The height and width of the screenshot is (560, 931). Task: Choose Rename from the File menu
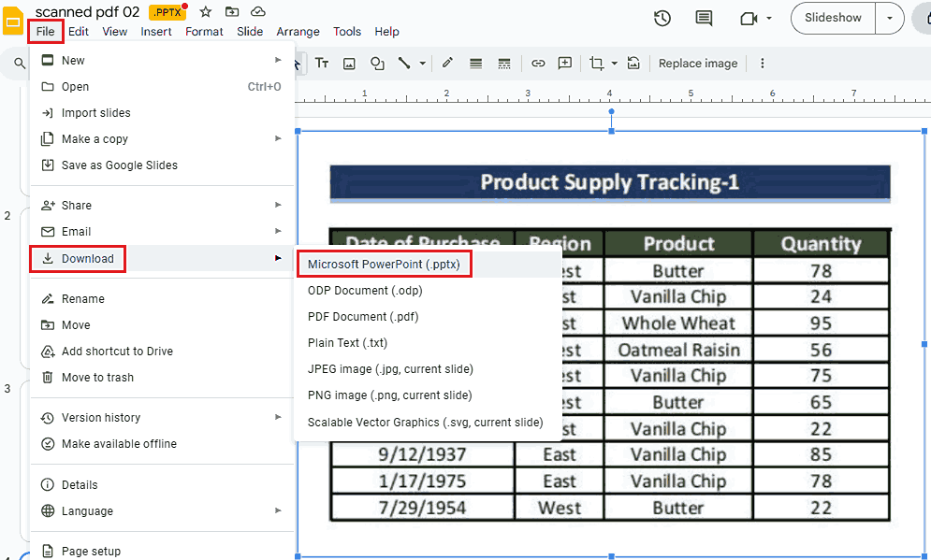click(x=162, y=299)
